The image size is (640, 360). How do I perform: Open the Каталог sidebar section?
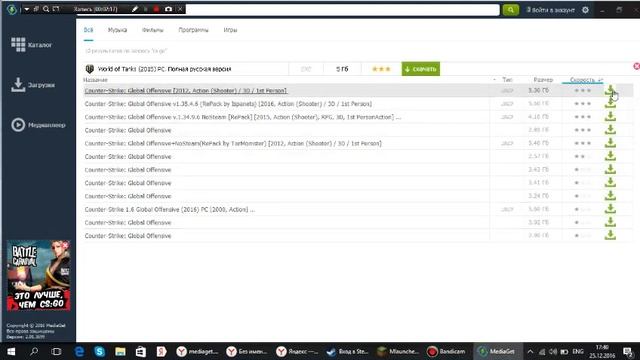pos(31,44)
